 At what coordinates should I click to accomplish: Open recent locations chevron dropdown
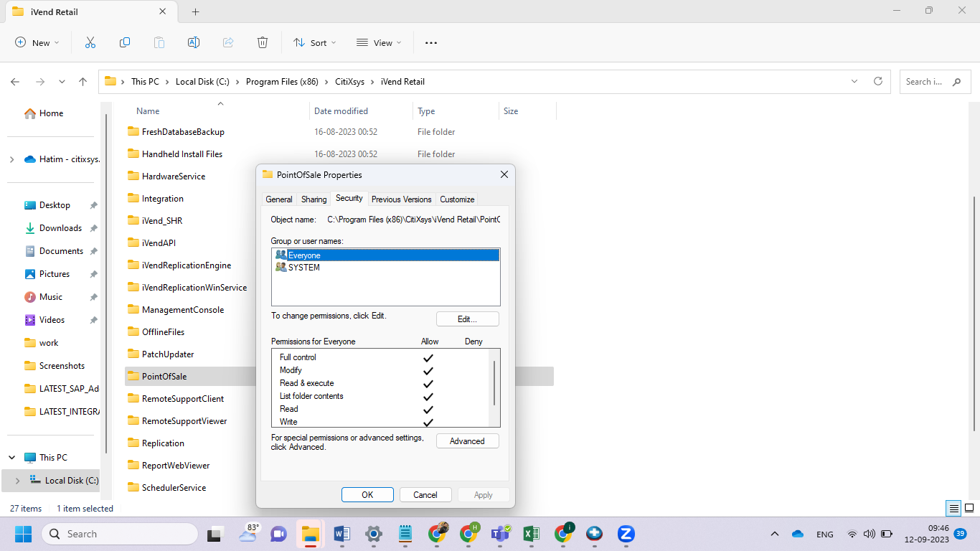click(62, 82)
